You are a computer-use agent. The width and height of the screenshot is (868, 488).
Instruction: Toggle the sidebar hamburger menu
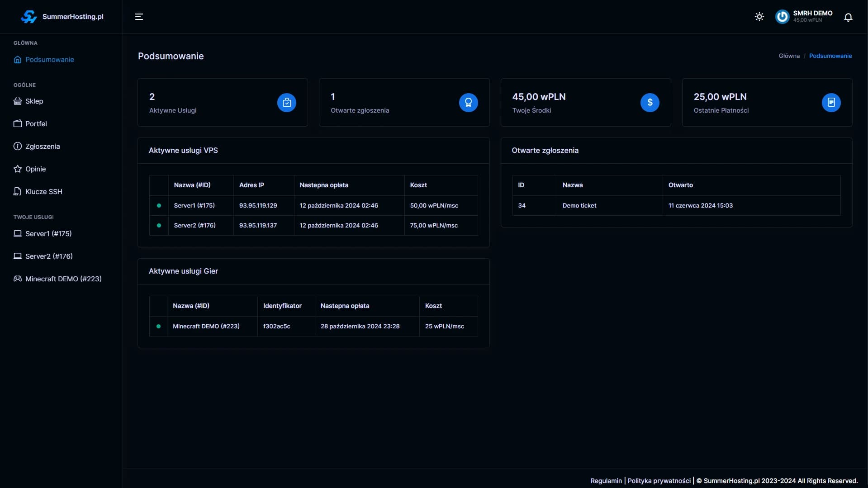pyautogui.click(x=139, y=17)
